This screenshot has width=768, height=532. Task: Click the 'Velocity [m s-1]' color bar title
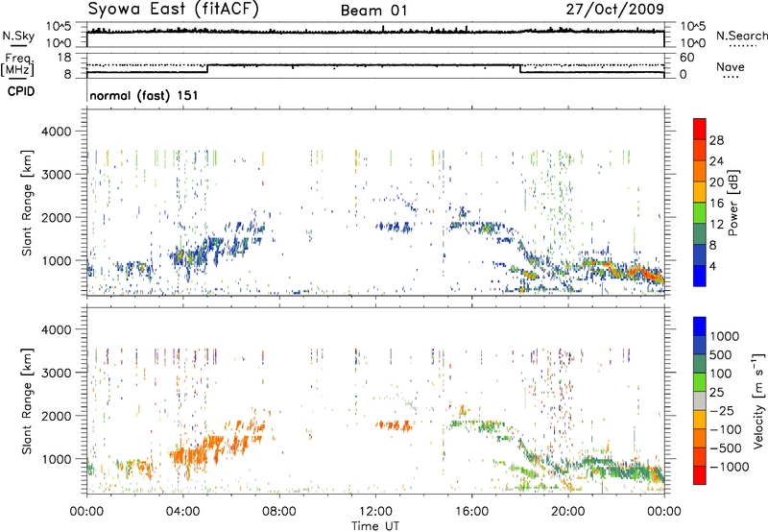coord(758,400)
